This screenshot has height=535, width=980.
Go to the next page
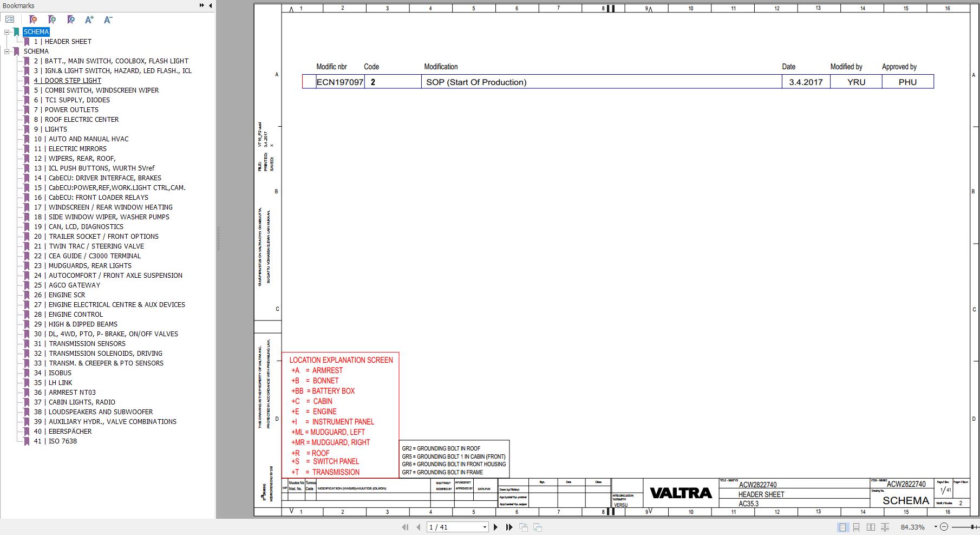(x=495, y=527)
